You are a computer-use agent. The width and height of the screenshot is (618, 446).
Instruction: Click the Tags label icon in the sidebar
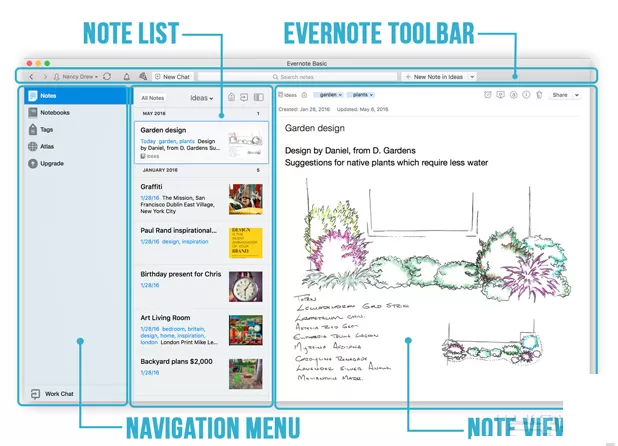tap(33, 129)
